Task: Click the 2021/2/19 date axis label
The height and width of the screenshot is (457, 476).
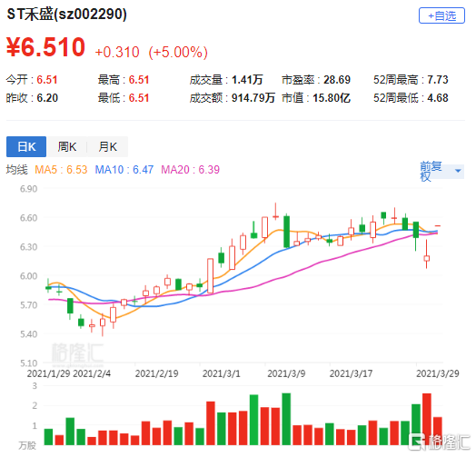Action: (x=156, y=373)
